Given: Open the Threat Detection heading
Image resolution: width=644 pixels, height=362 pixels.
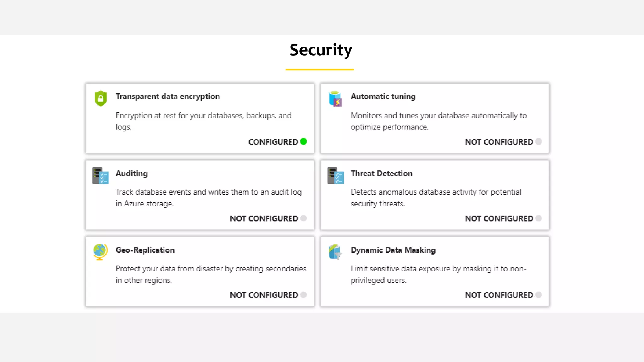Looking at the screenshot, I should 381,173.
